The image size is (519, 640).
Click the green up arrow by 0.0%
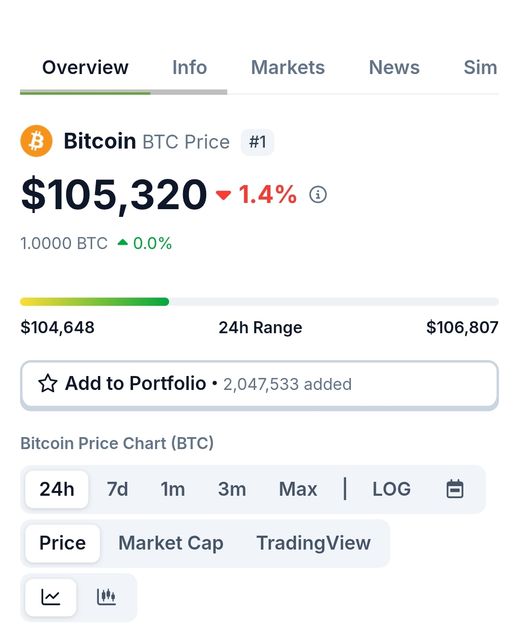point(122,243)
